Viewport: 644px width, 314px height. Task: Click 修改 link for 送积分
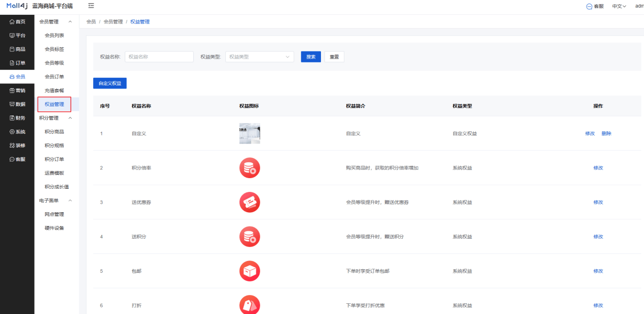pos(598,236)
